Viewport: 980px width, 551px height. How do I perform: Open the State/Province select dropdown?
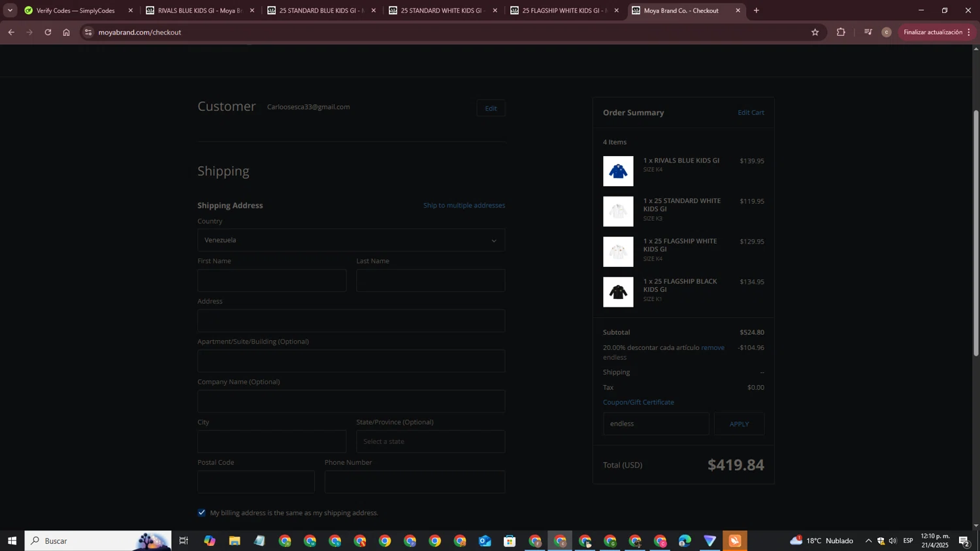[x=431, y=441]
